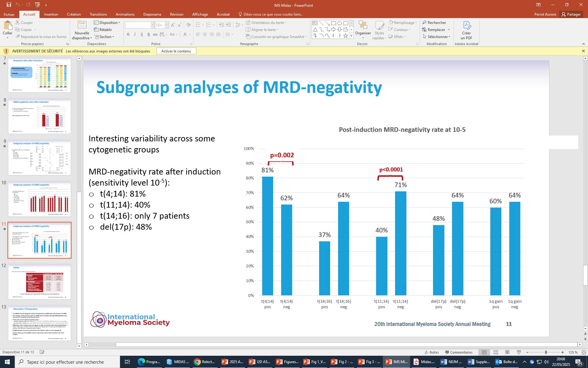
Task: Click the Save icon in title bar
Action: pyautogui.click(x=9, y=5)
